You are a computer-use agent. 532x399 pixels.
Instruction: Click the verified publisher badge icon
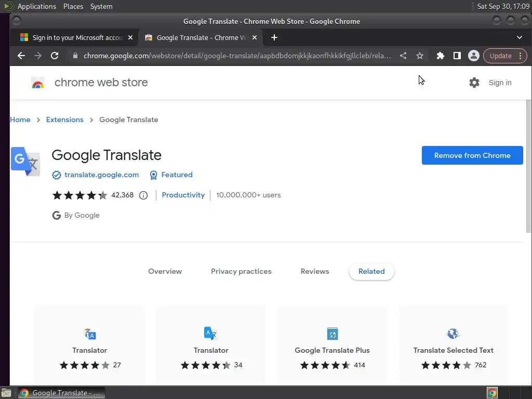click(x=56, y=175)
